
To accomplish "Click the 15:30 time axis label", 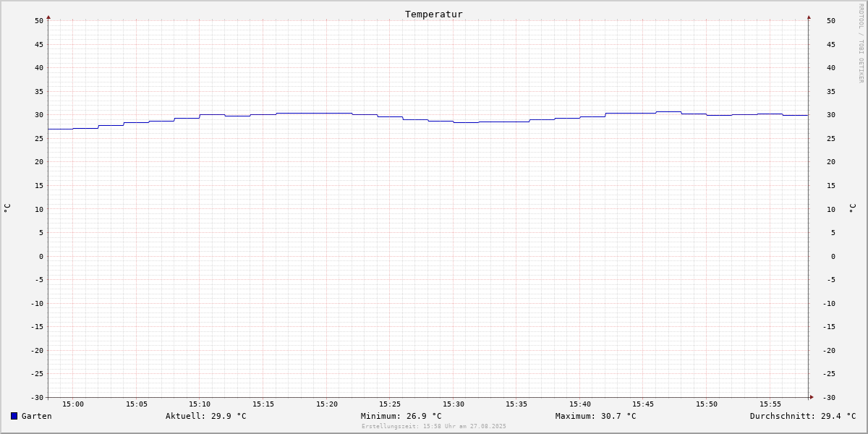I will (454, 404).
